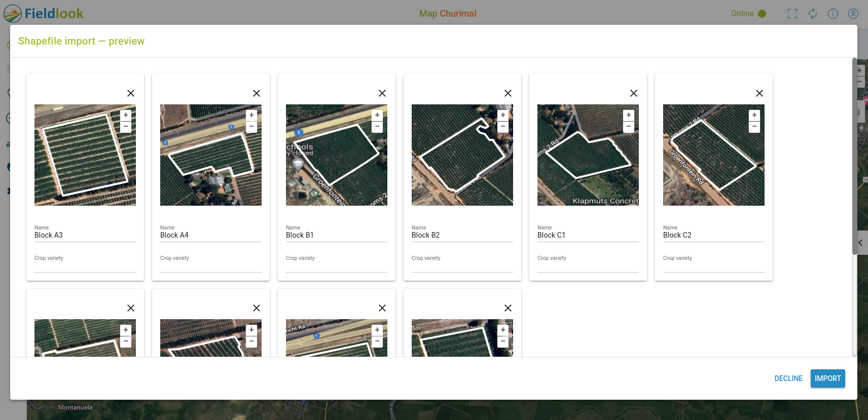This screenshot has height=420, width=868.
Task: Click the Fieldlook logo
Action: (x=44, y=14)
